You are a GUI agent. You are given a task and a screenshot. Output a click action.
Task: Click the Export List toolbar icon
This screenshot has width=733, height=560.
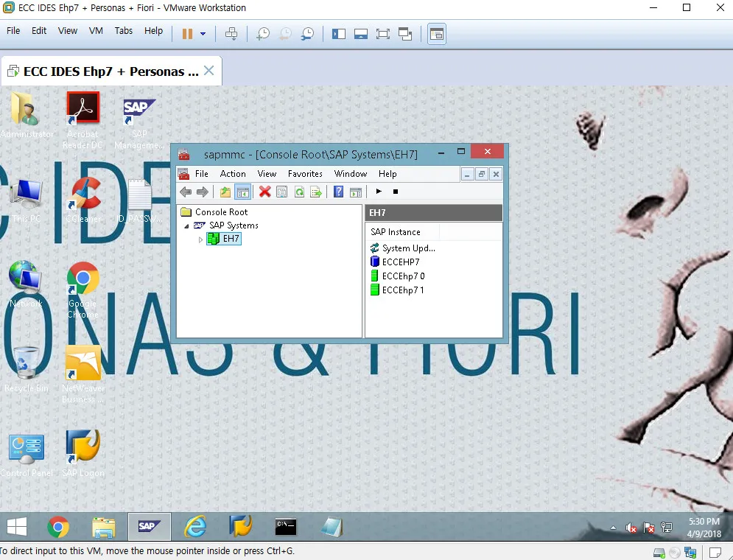pos(316,192)
